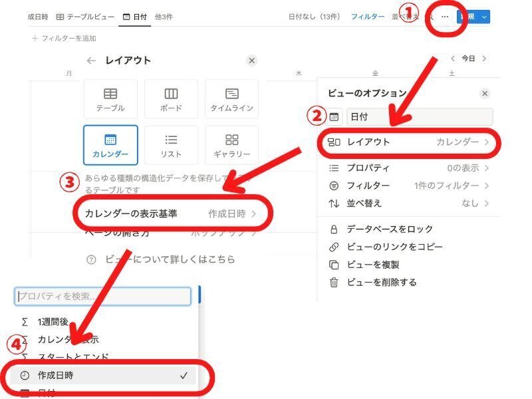
Task: Click the link icon next to ビューのリンクをコピー
Action: 334,247
